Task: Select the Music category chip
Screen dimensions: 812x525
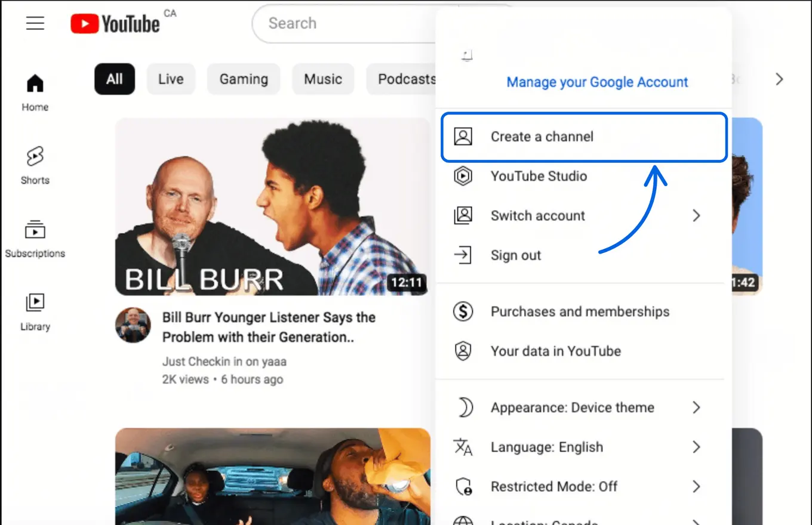Action: coord(323,79)
